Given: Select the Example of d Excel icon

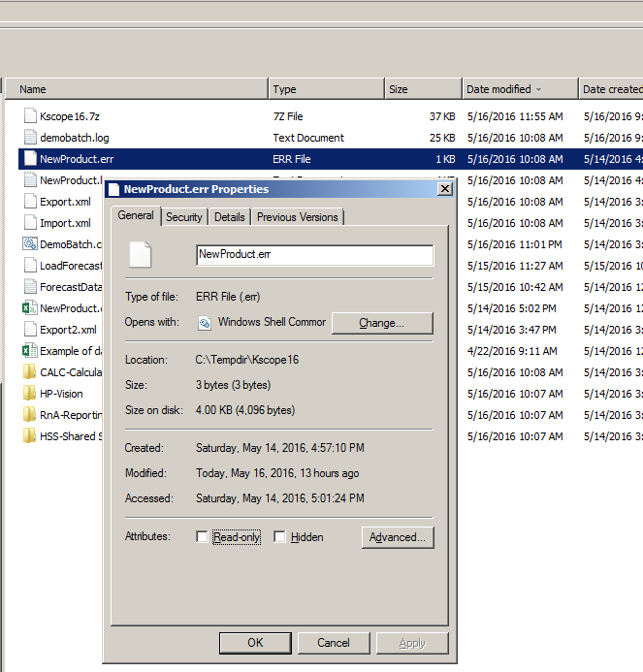Looking at the screenshot, I should point(29,351).
